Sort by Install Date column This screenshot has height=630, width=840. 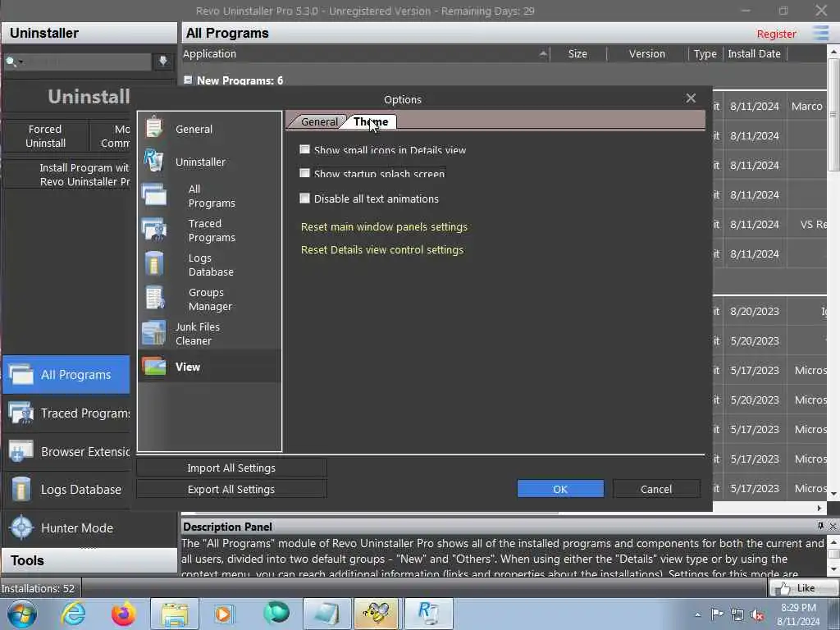pos(755,53)
